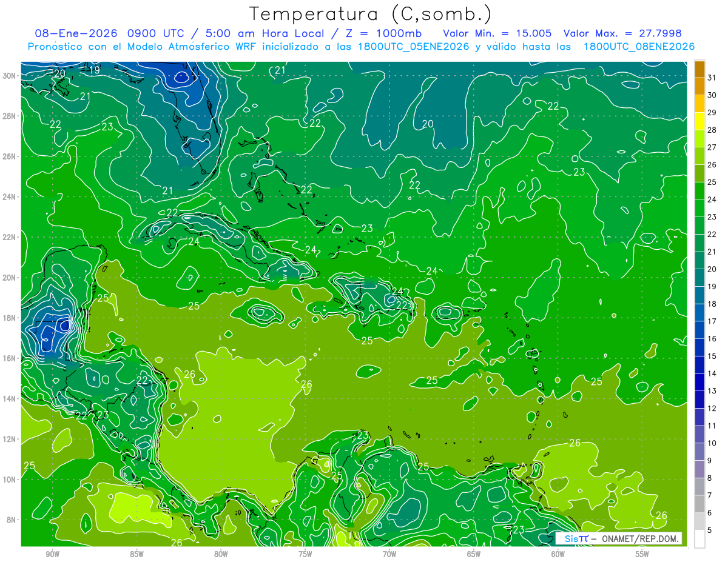Click the longitude label "55W"
The width and height of the screenshot is (728, 562).
click(x=642, y=554)
